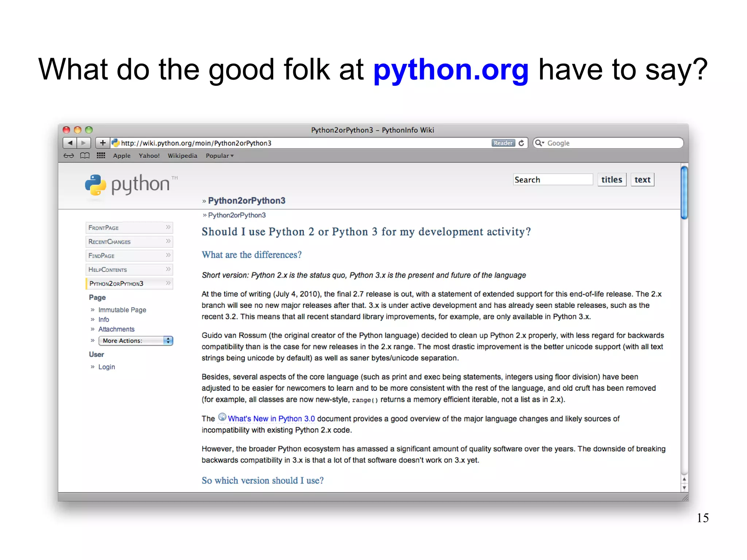The width and height of the screenshot is (747, 560).
Task: Expand the More Actions dropdown
Action: tap(136, 341)
